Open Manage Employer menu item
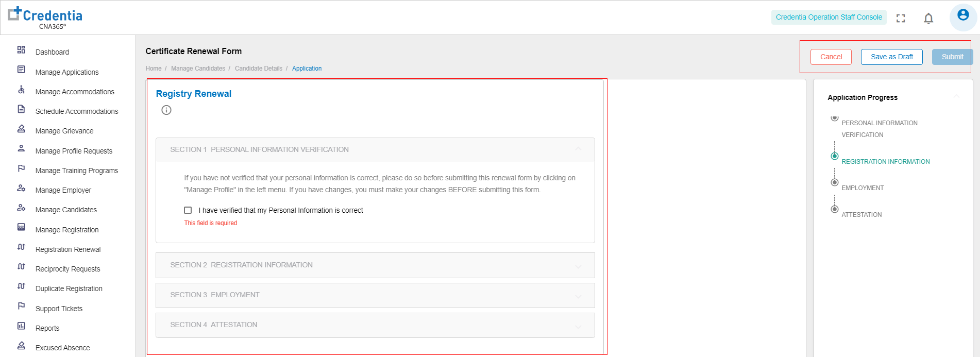Screen dimensions: 980x357 tap(63, 190)
